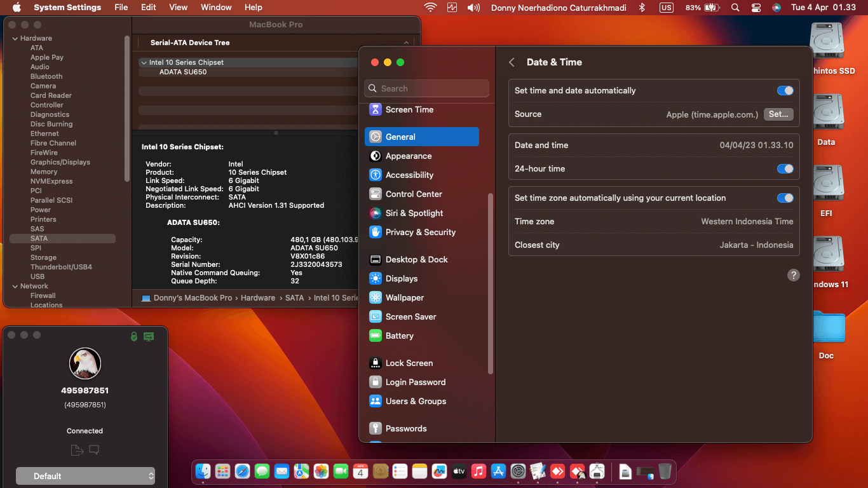Viewport: 868px width, 488px height.
Task: Open Calendar from the Dock
Action: (360, 471)
